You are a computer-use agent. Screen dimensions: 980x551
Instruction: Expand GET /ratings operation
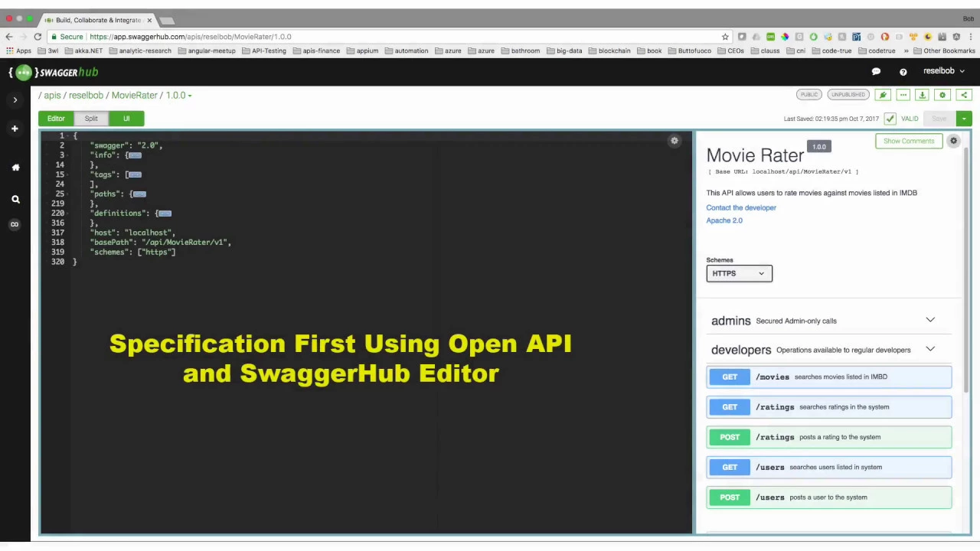[829, 407]
